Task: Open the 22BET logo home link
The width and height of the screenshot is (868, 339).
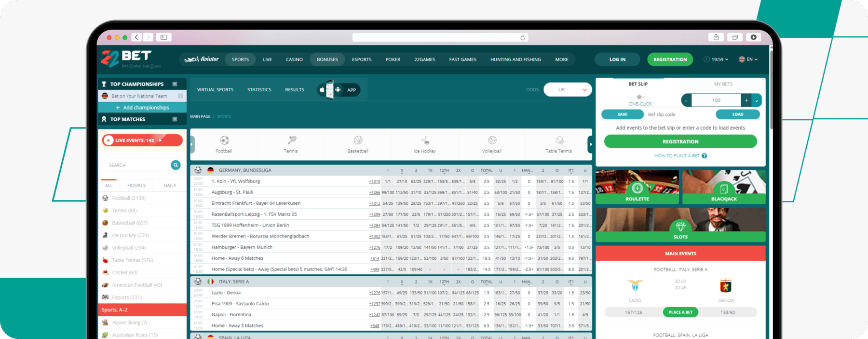Action: coord(131,59)
